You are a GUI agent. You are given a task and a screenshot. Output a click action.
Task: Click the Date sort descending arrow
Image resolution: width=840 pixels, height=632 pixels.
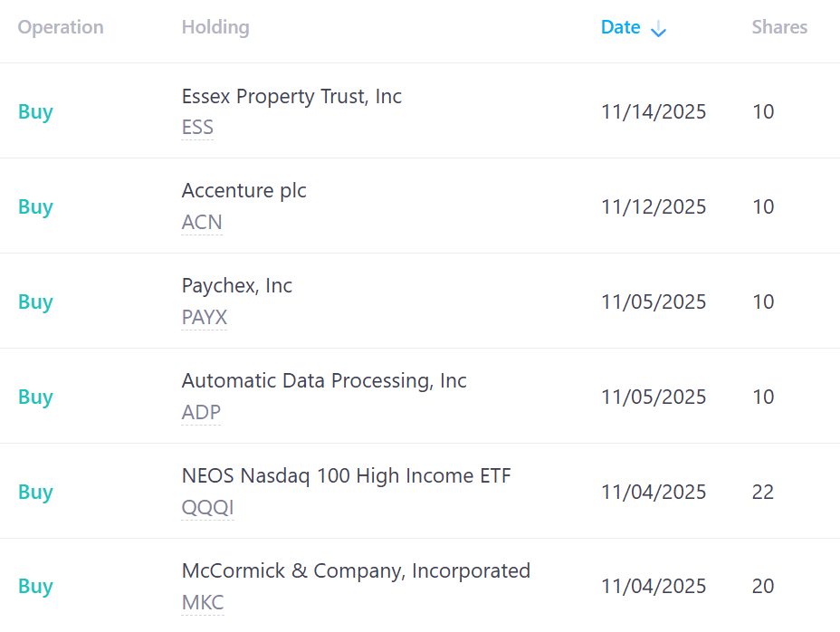pos(659,29)
